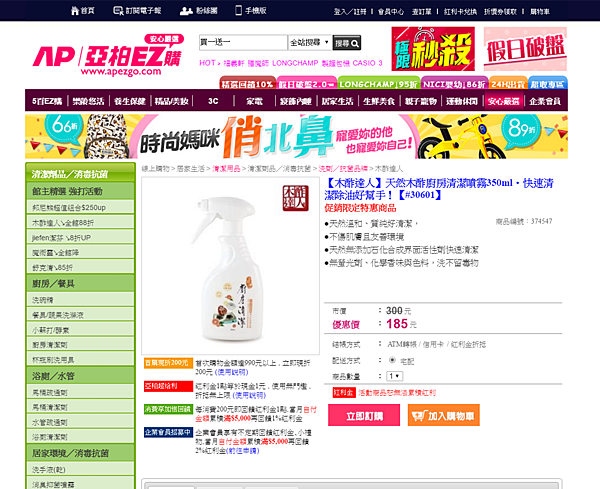This screenshot has height=489, width=600.
Task: Open the 購物車 shopping cart link
Action: [540, 12]
